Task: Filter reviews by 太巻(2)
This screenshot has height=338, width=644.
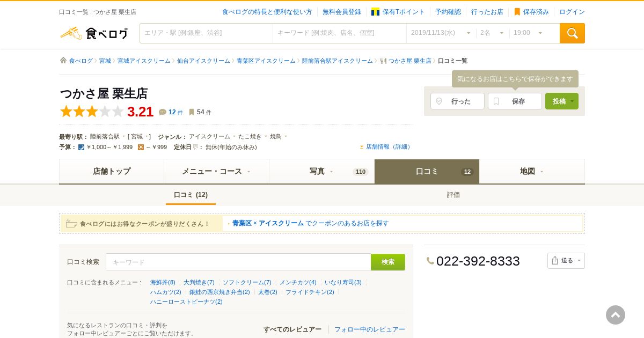Action: pos(268,292)
